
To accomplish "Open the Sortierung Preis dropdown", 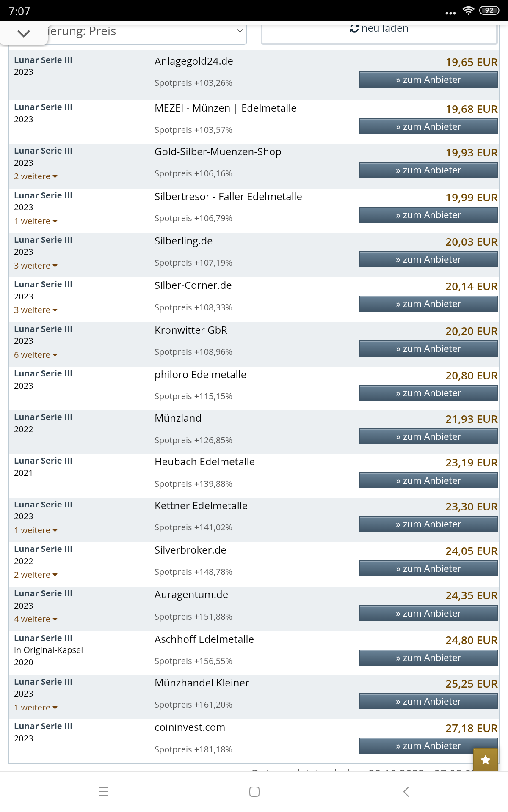I will pyautogui.click(x=146, y=32).
